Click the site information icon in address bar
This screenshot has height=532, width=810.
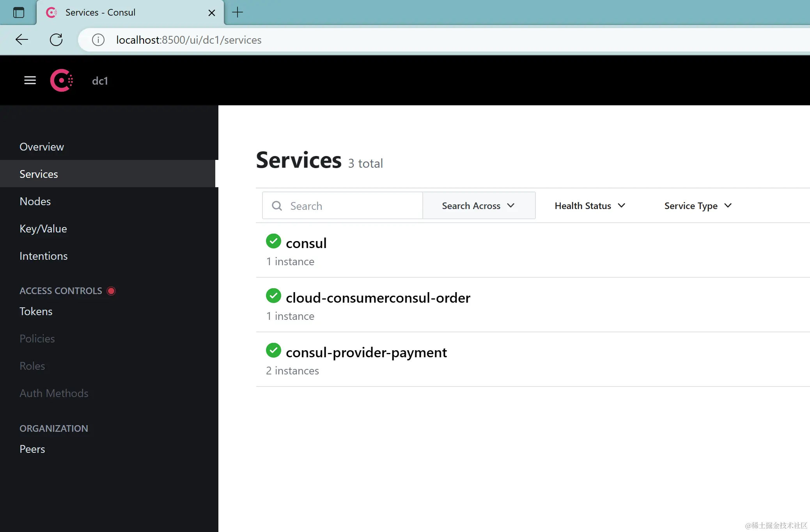tap(98, 40)
